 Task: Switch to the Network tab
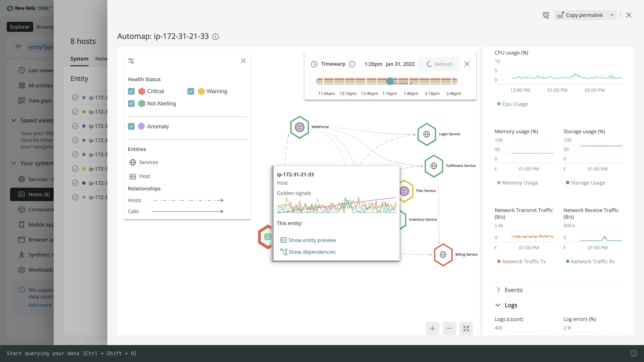pos(101,59)
